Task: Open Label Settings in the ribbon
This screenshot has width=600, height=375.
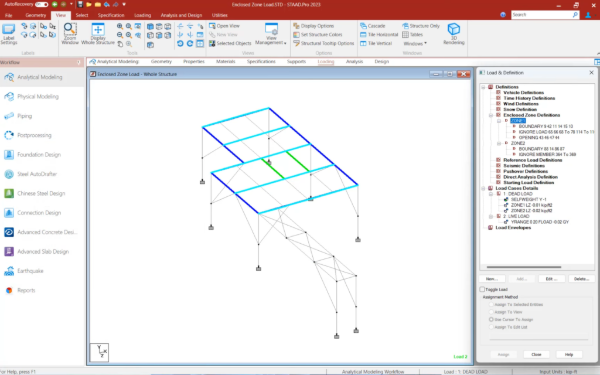Action: [9, 34]
